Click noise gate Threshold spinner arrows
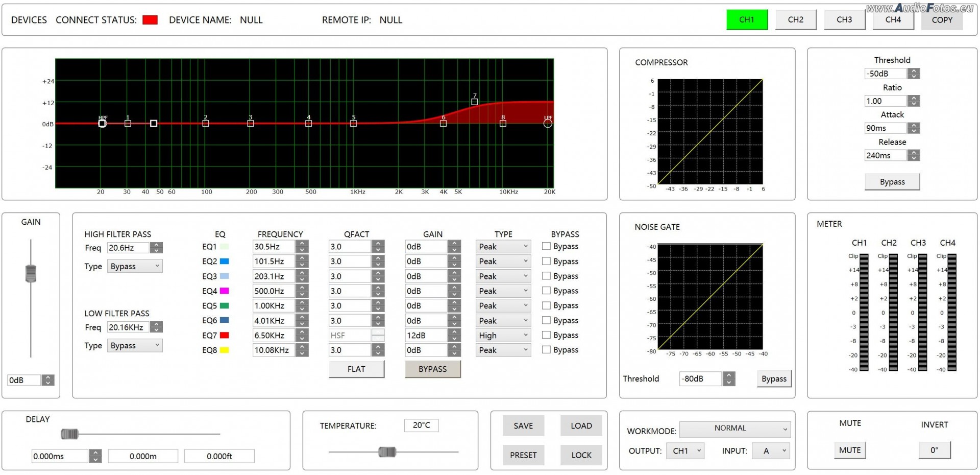 click(x=729, y=379)
